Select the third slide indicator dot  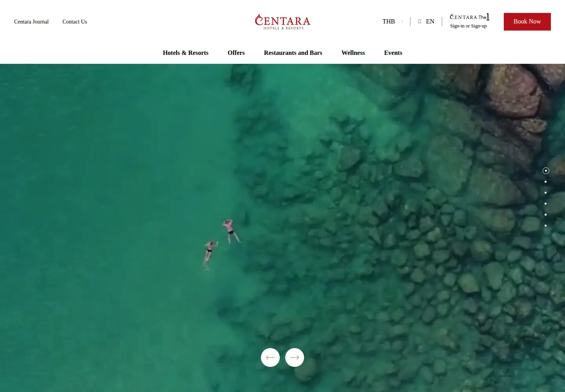545,192
